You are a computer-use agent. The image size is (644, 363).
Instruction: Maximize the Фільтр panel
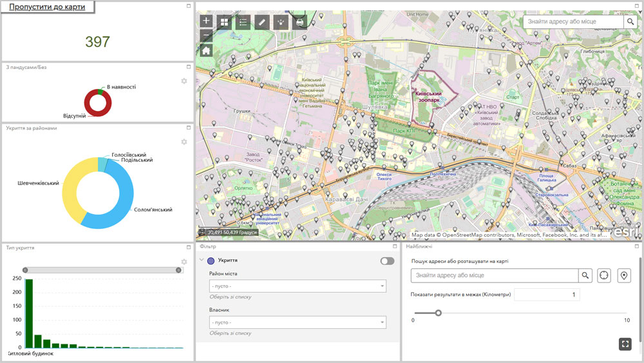395,246
